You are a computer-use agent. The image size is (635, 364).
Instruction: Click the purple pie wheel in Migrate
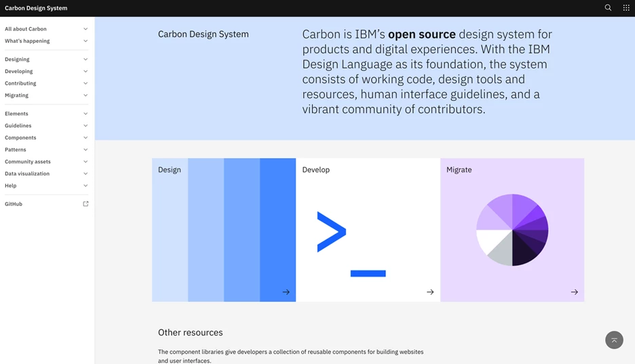(512, 230)
